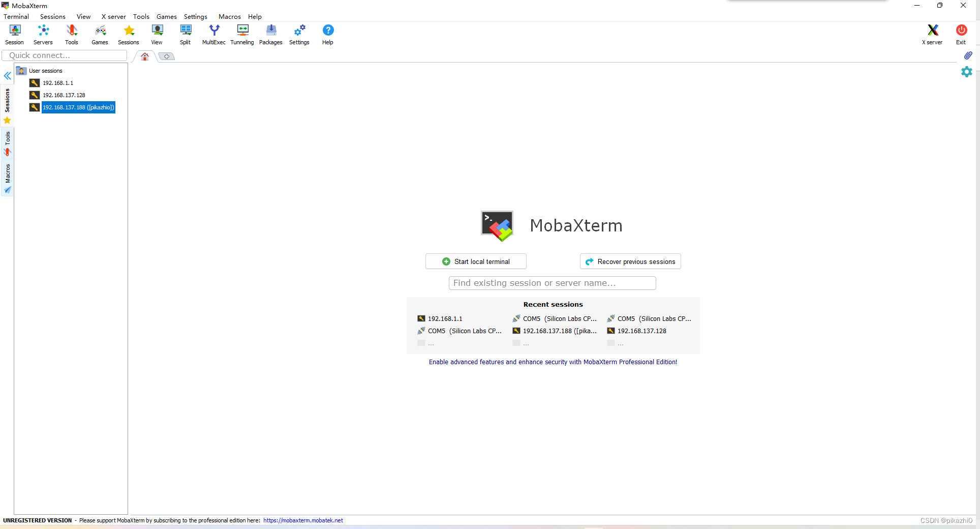
Task: Open the Servers toolbar icon
Action: [x=43, y=35]
